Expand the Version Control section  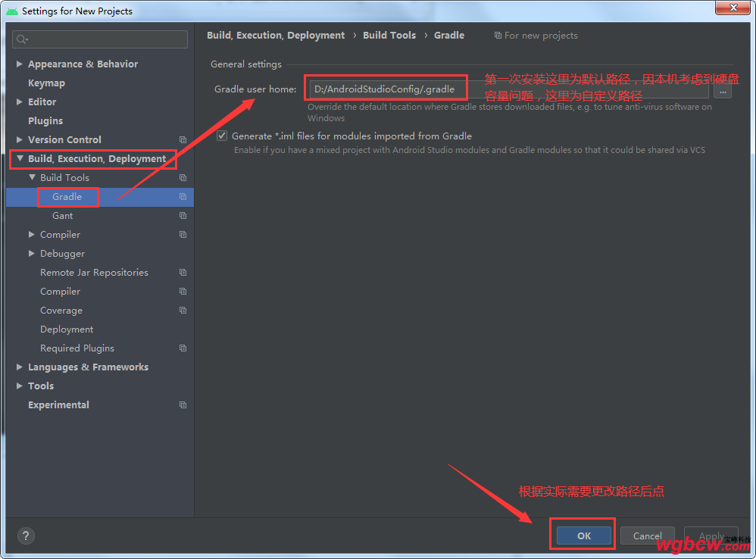click(19, 139)
